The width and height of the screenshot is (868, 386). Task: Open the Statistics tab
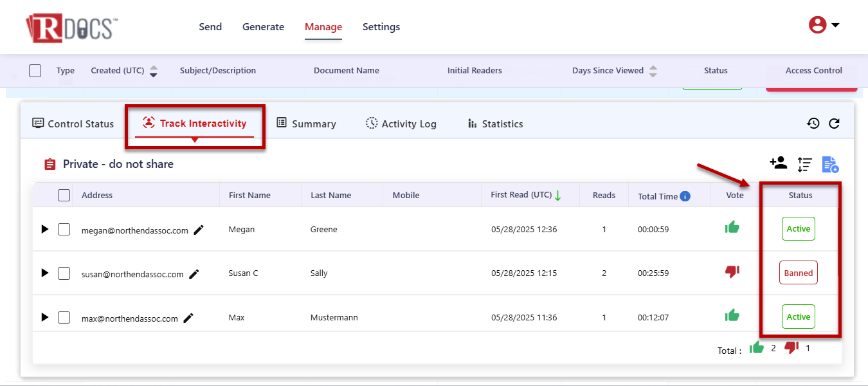point(495,124)
